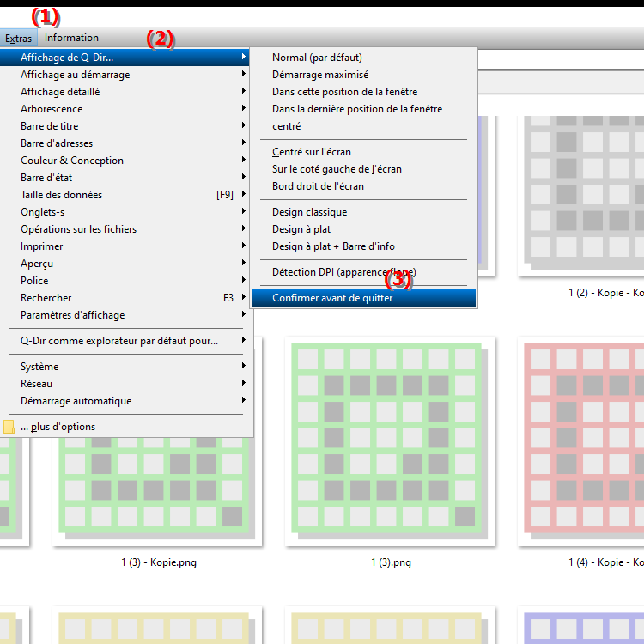Screen dimensions: 644x644
Task: Open the Imprimer submenu
Action: coord(125,246)
